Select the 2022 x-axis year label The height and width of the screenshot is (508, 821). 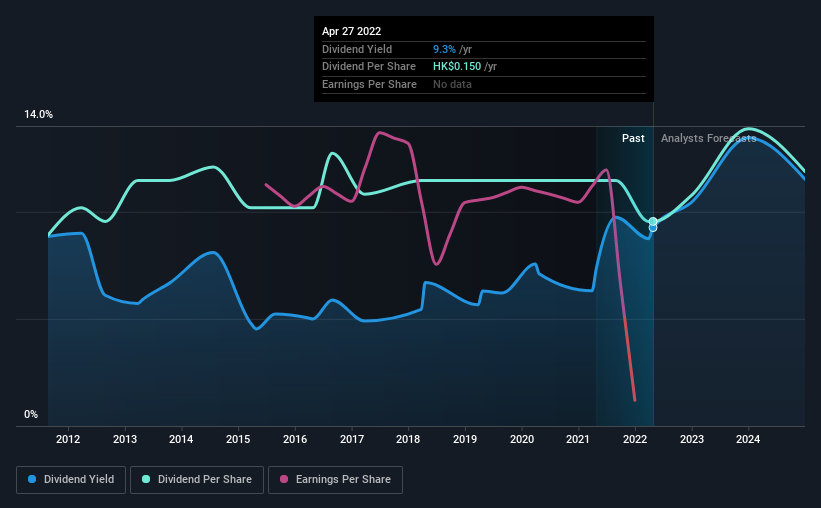(635, 439)
